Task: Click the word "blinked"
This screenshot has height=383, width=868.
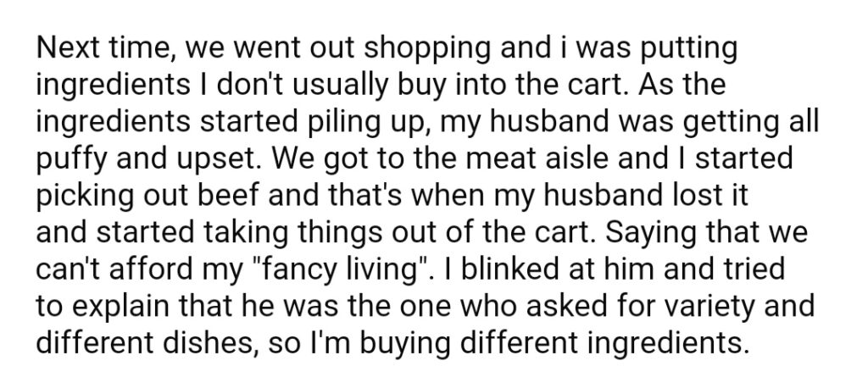Action: pos(498,269)
